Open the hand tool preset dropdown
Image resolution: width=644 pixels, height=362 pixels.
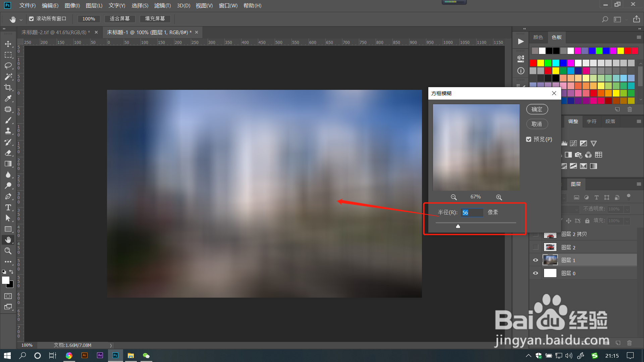click(21, 19)
